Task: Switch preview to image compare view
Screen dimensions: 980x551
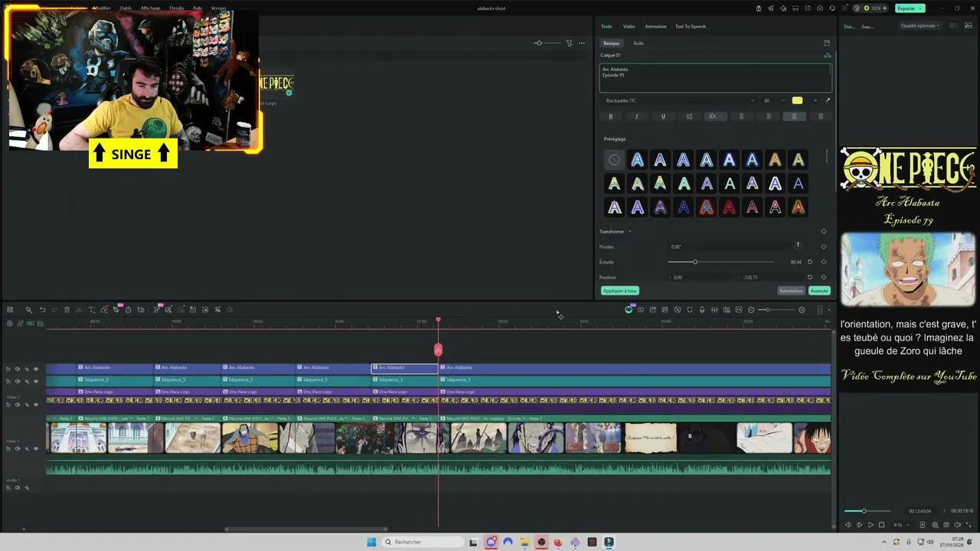Action: coord(953,26)
